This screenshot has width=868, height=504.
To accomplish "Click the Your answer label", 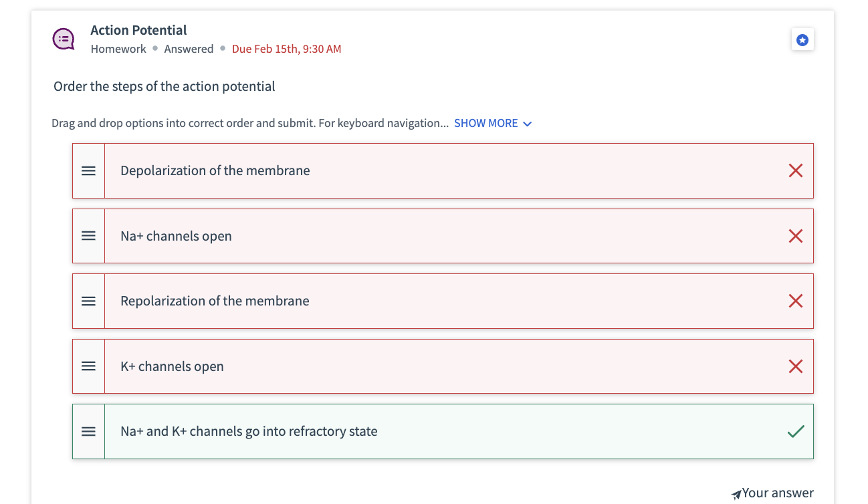I will coord(778,493).
